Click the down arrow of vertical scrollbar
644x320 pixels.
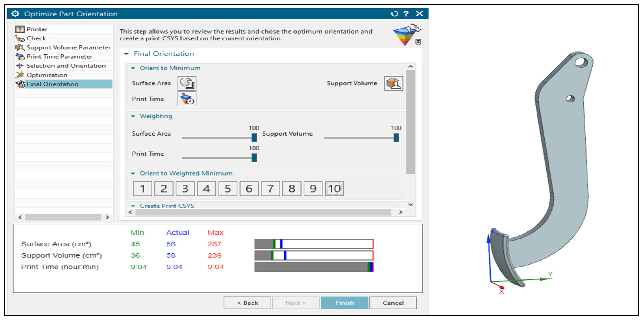click(x=410, y=204)
